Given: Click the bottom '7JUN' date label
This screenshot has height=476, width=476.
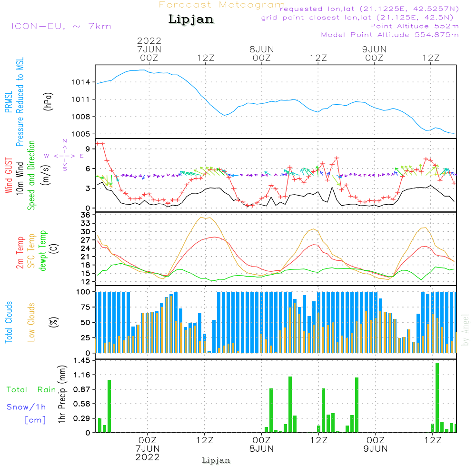Looking at the screenshot, I should tap(148, 449).
